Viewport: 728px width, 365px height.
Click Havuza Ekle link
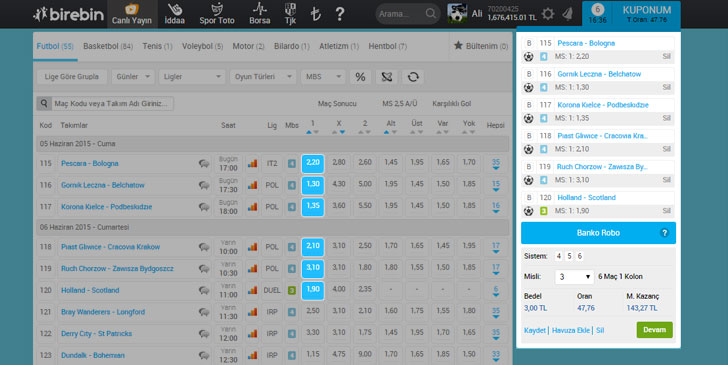click(571, 330)
